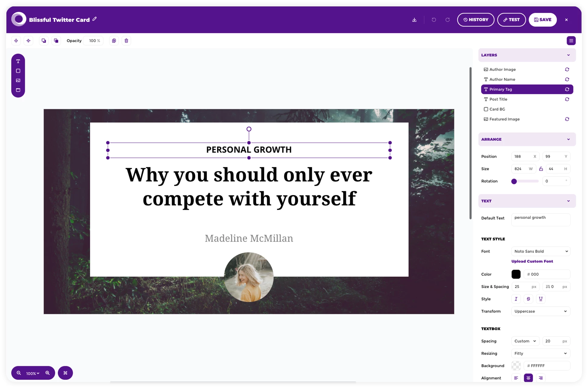Open the Font dropdown
Screen dimensions: 588x388
click(541, 251)
